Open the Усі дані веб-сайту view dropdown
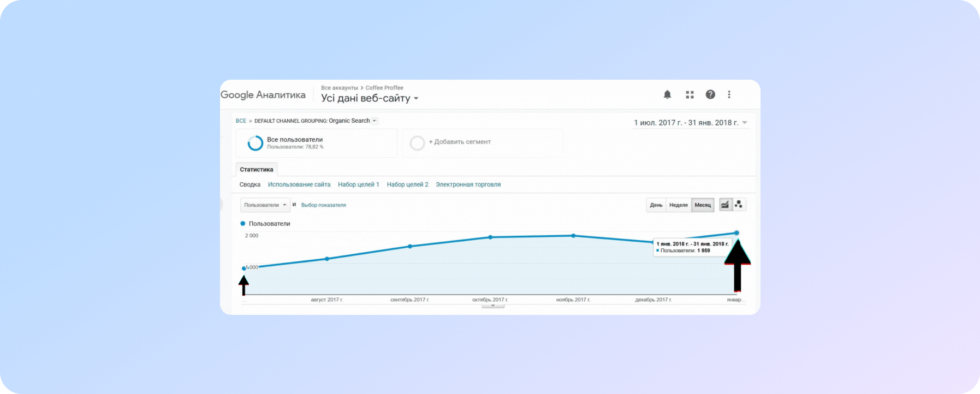 [370, 98]
